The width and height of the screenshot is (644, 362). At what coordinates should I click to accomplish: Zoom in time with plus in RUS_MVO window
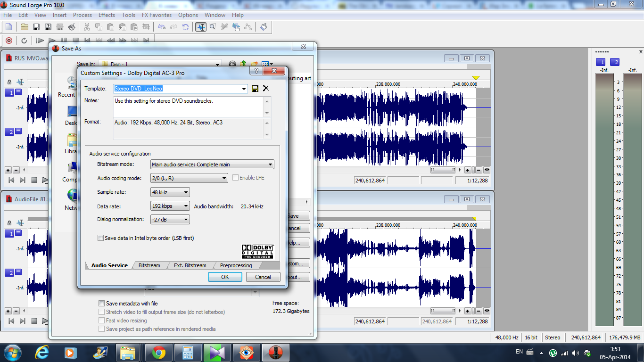click(x=468, y=170)
